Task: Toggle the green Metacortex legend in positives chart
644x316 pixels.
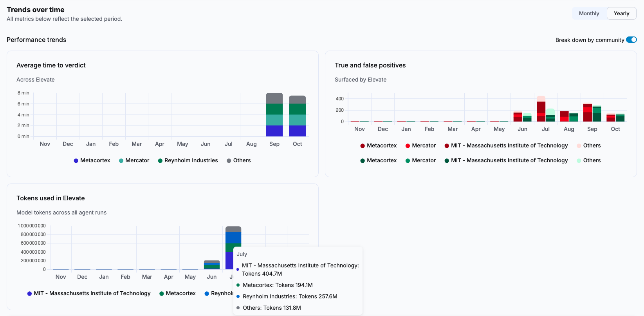Action: (379, 160)
